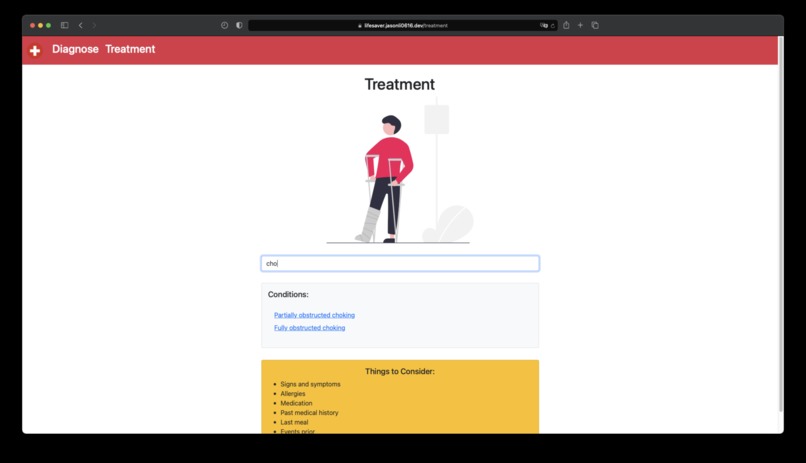Image resolution: width=806 pixels, height=463 pixels.
Task: Click the injured person illustration
Action: [x=399, y=172]
